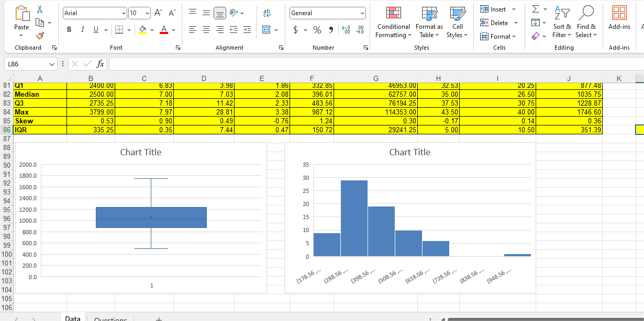Apply comma style
The height and width of the screenshot is (321, 644).
click(331, 30)
